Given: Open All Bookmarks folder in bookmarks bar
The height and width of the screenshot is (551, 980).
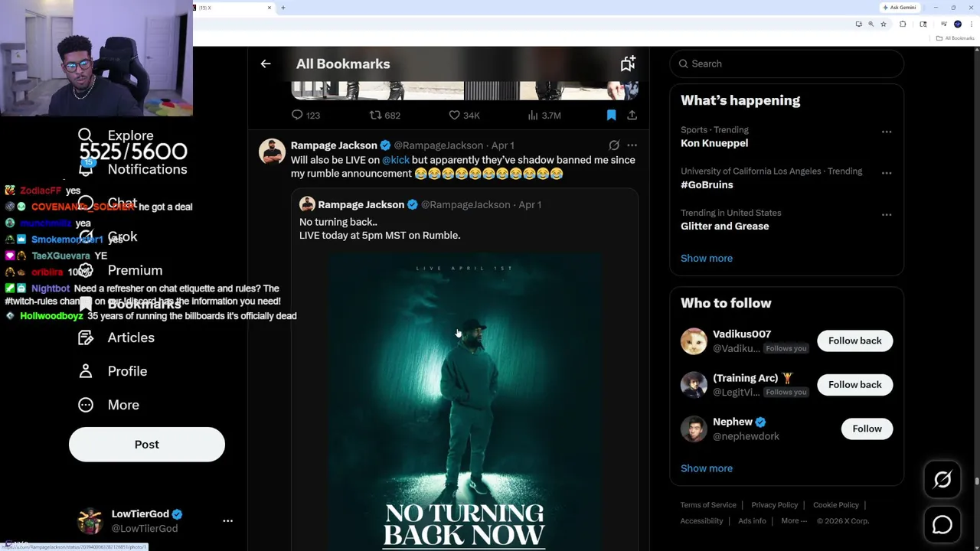Looking at the screenshot, I should tap(955, 38).
